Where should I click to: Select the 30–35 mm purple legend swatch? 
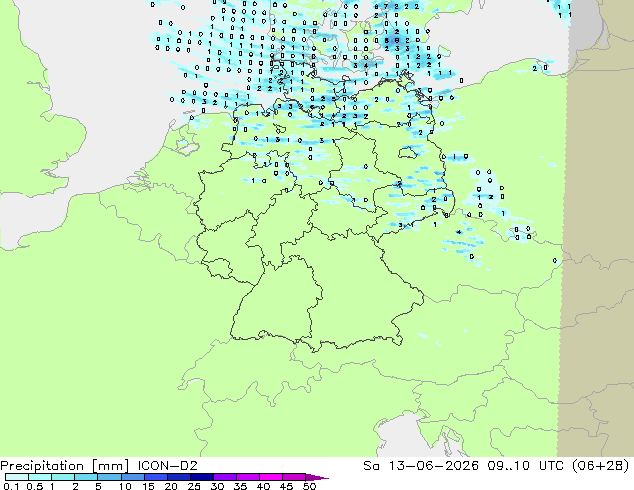tap(224, 477)
